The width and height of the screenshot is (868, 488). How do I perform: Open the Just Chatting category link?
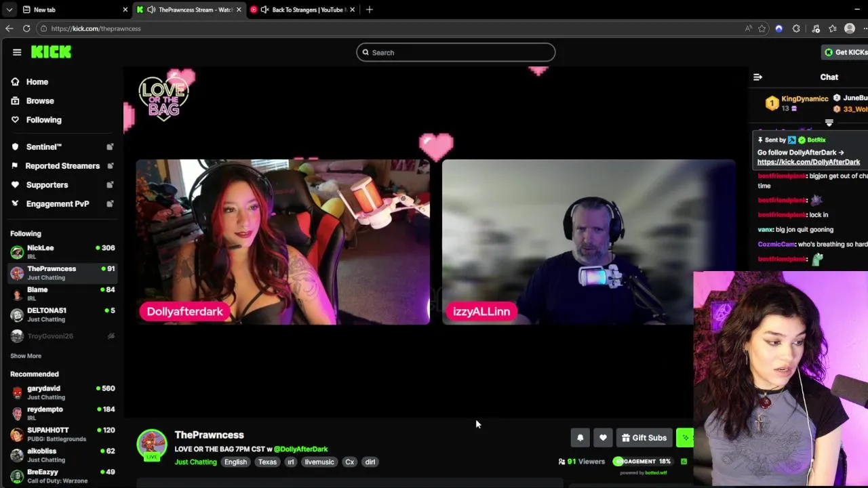tap(195, 462)
